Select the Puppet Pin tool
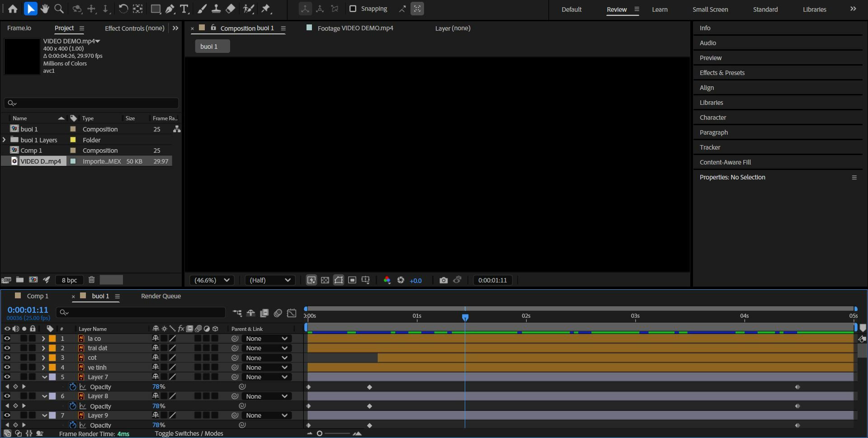Viewport: 868px width, 438px height. click(266, 9)
